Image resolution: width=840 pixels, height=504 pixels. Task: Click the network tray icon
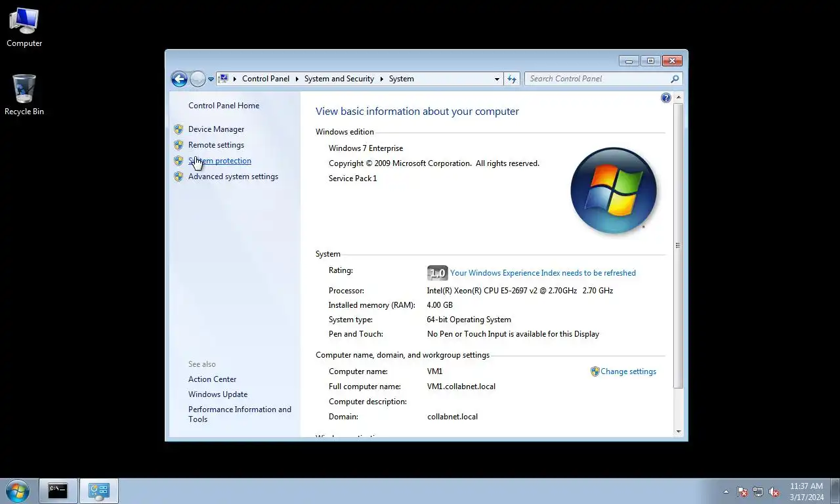pos(758,492)
